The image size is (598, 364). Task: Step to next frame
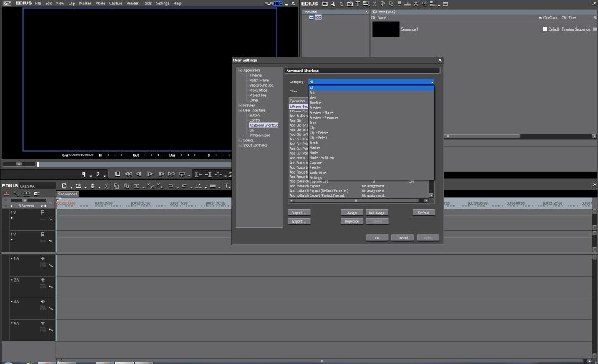coord(161,174)
